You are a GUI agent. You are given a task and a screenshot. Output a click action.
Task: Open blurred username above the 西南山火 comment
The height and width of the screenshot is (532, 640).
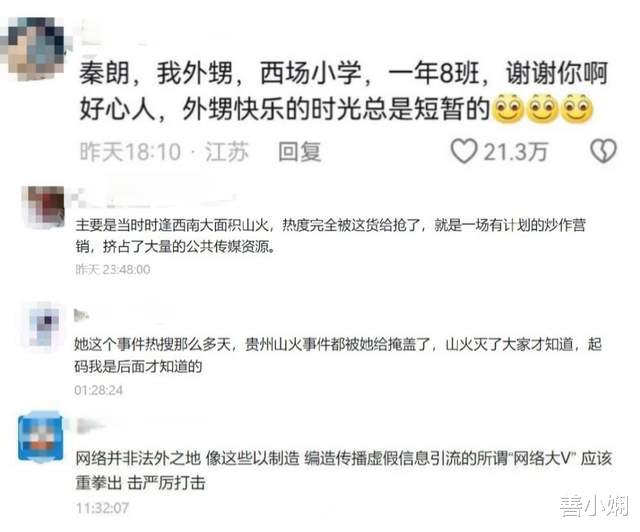tap(153, 199)
